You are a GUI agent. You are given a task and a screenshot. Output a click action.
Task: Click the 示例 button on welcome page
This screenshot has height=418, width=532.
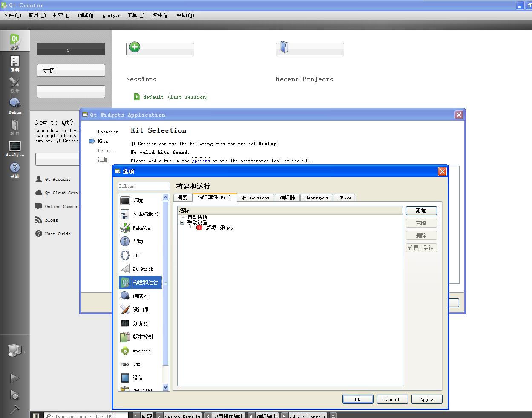[x=71, y=70]
